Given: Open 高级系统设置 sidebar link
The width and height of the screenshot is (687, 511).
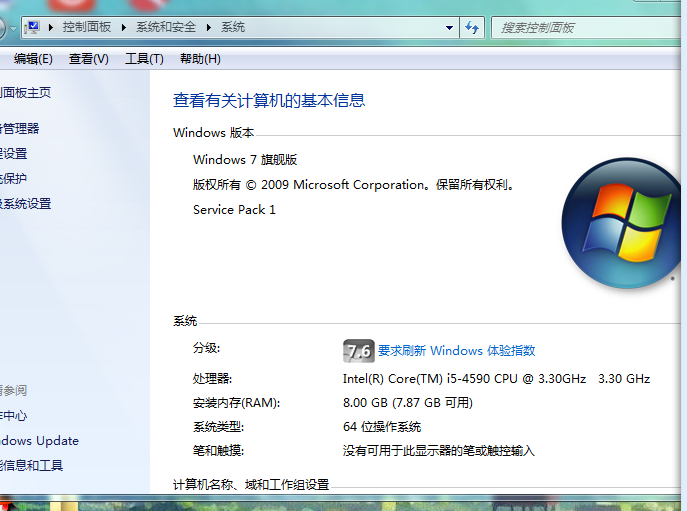Looking at the screenshot, I should [26, 203].
